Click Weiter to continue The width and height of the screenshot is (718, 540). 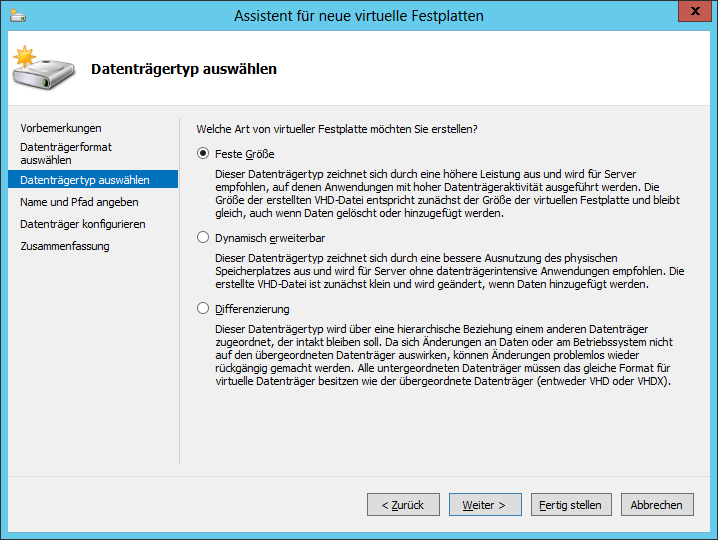tap(485, 505)
